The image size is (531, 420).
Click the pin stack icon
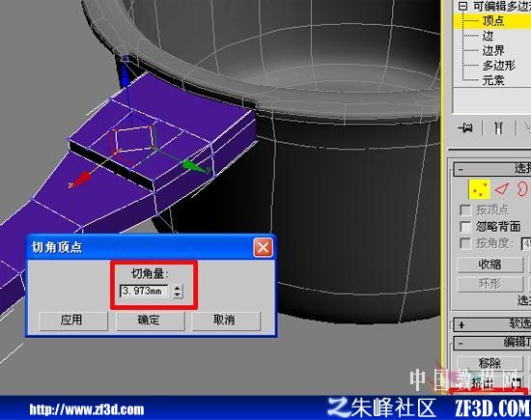[x=465, y=128]
